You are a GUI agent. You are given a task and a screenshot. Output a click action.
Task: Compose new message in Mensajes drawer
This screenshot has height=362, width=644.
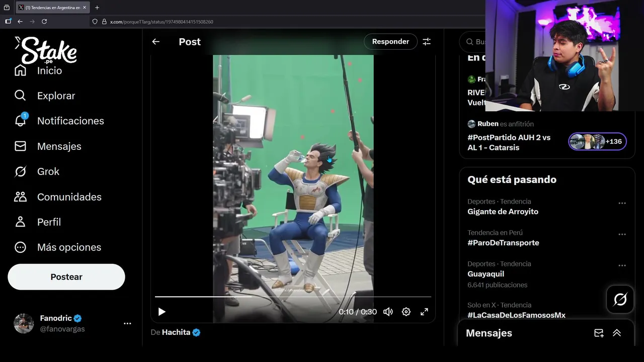point(599,333)
